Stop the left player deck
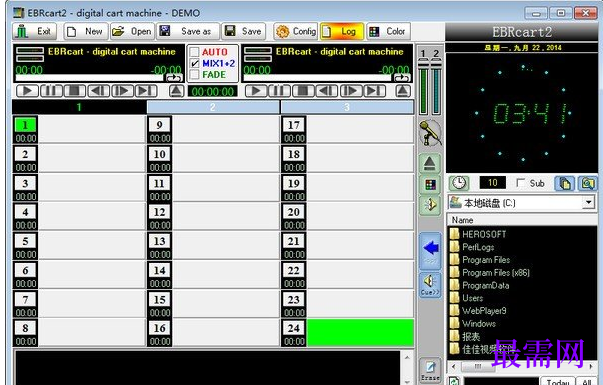Screen dimensions: 603x385 pyautogui.click(x=75, y=91)
